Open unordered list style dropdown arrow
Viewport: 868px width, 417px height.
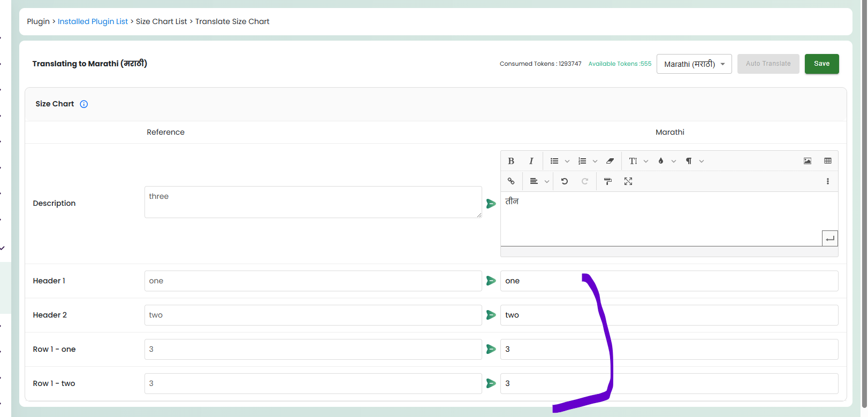(x=567, y=161)
